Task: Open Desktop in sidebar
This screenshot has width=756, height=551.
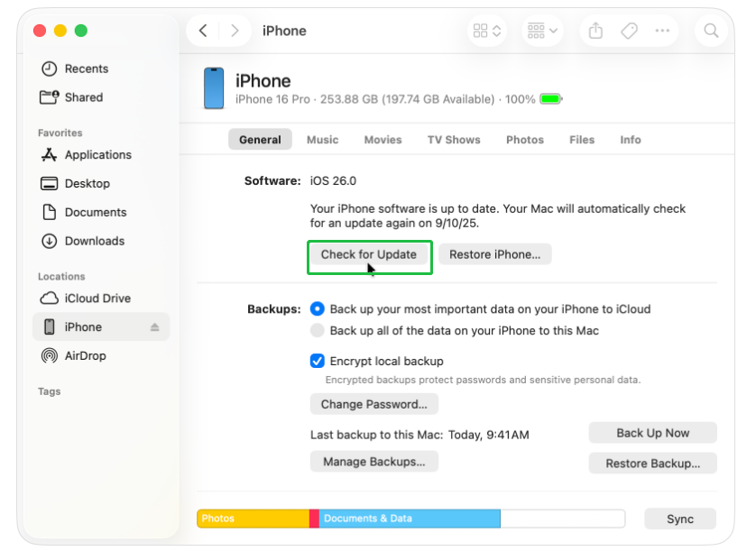Action: tap(75, 184)
